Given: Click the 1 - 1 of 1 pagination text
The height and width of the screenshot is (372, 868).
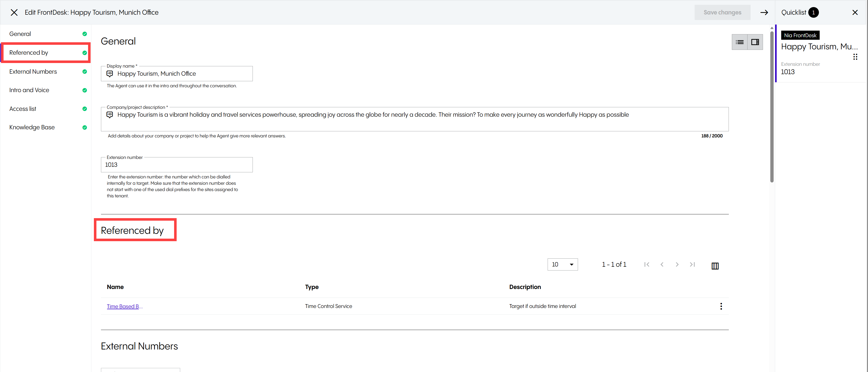Looking at the screenshot, I should pyautogui.click(x=614, y=264).
